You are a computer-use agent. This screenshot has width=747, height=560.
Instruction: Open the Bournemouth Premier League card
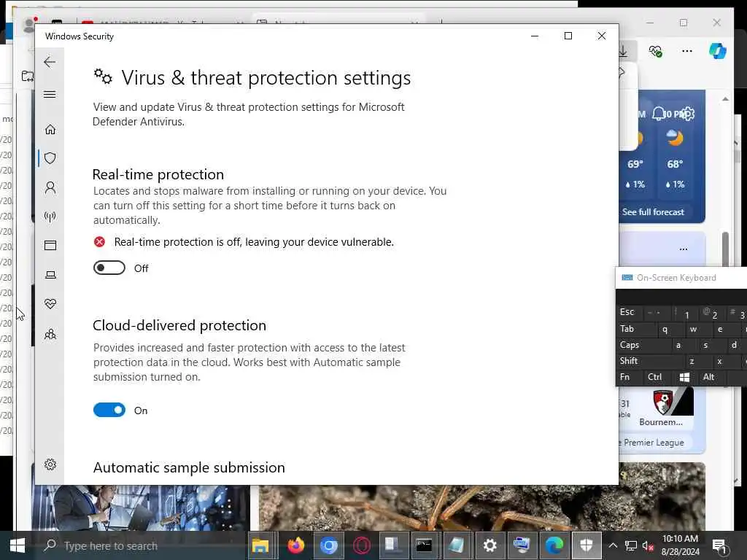[x=661, y=408]
